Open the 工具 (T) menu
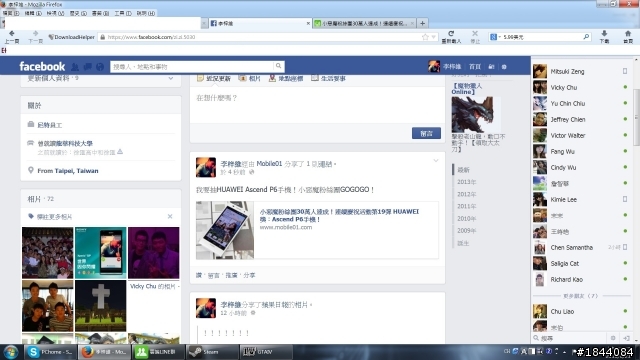 pyautogui.click(x=122, y=13)
